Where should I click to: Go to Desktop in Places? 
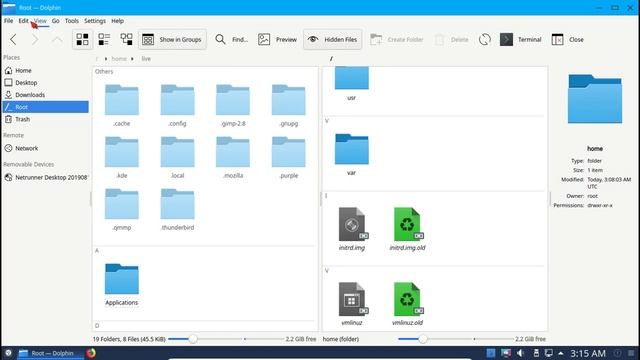tap(45, 83)
